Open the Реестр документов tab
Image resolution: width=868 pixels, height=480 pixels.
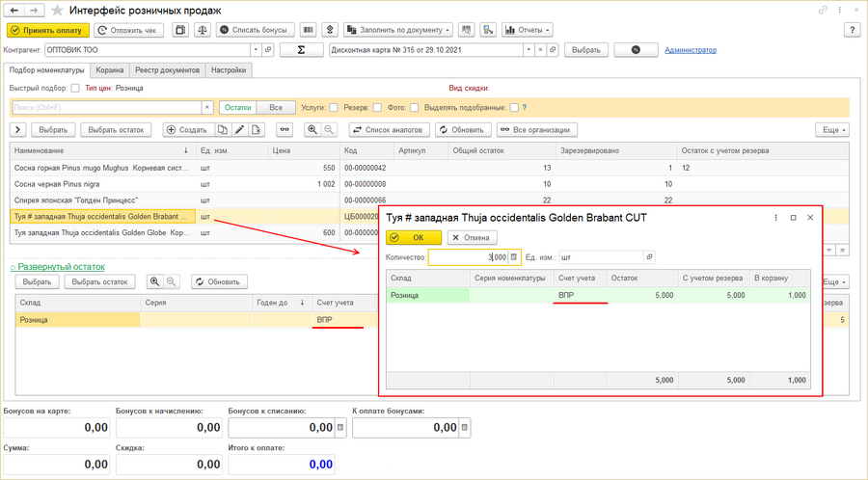pyautogui.click(x=167, y=70)
